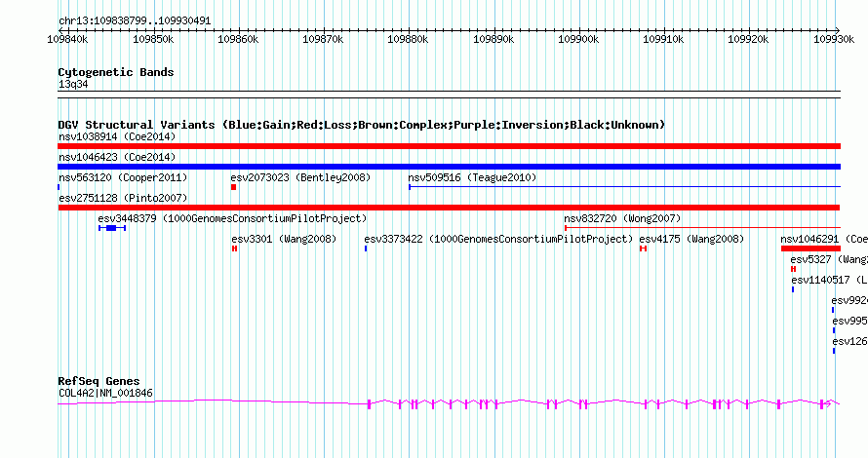Click the 109910k ruler tick label
This screenshot has height=458, width=868.
pyautogui.click(x=663, y=39)
